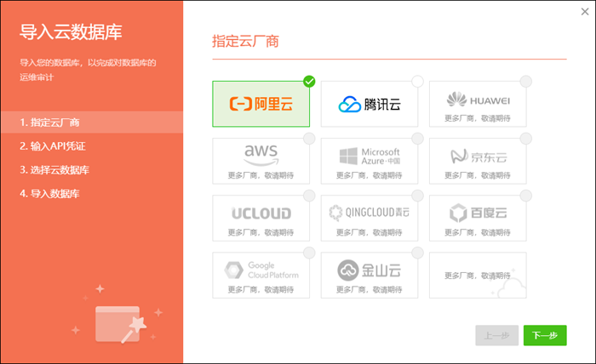596x364 pixels.
Task: Pick the AWS vendor logo
Action: 261,153
